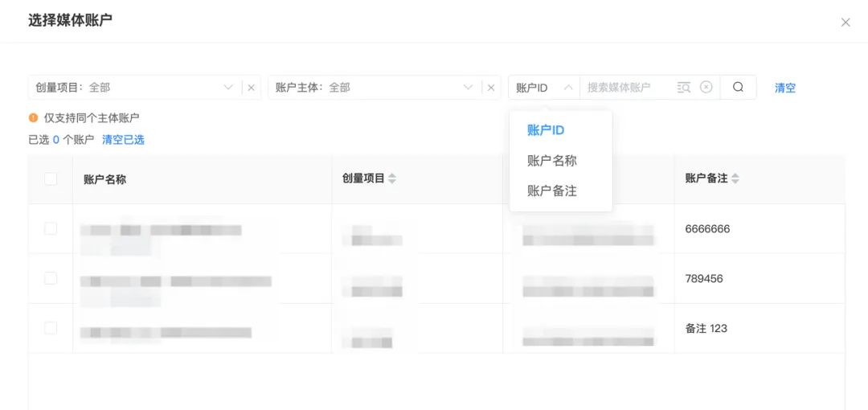The image size is (868, 410).
Task: Click 清空已选 link
Action: [124, 140]
